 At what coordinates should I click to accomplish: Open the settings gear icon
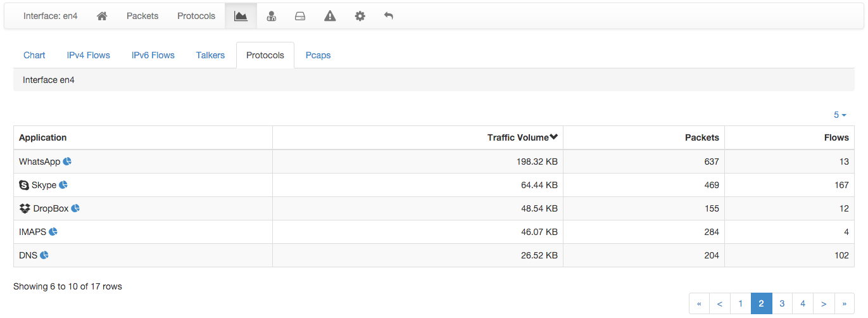tap(360, 16)
